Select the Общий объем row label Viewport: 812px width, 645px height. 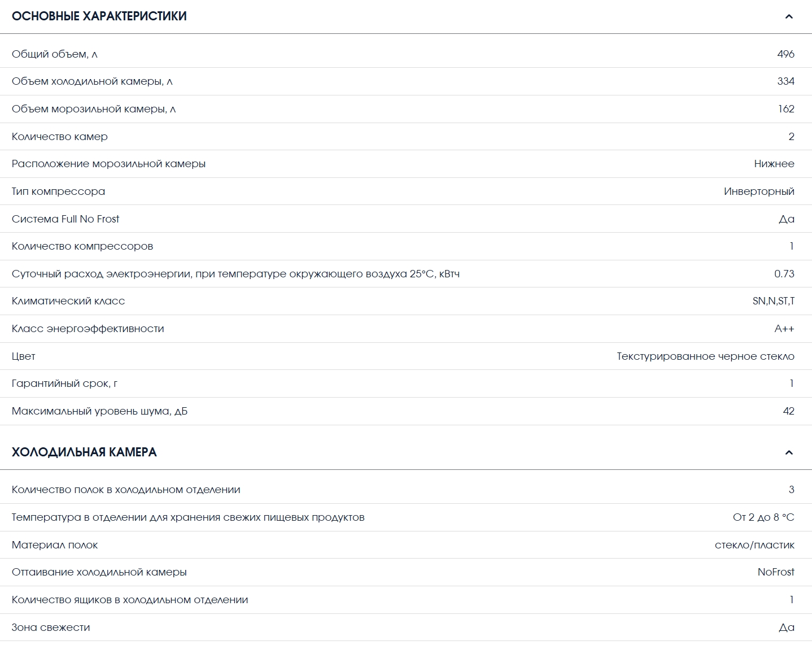tap(55, 54)
